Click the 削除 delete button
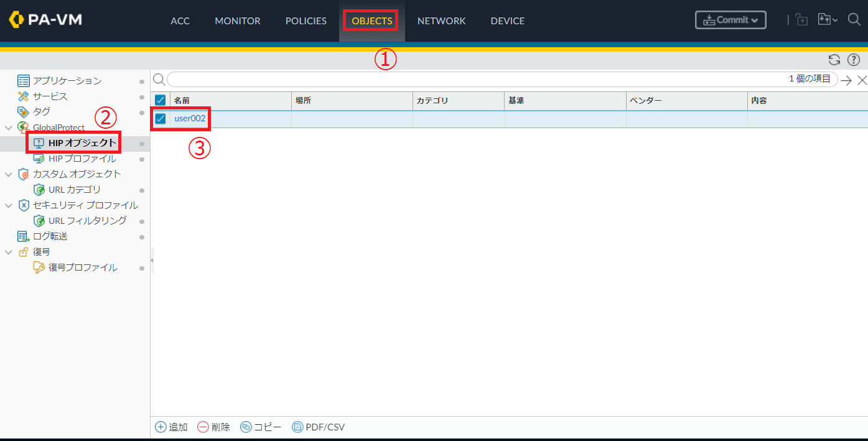The height and width of the screenshot is (441, 868). [x=213, y=427]
